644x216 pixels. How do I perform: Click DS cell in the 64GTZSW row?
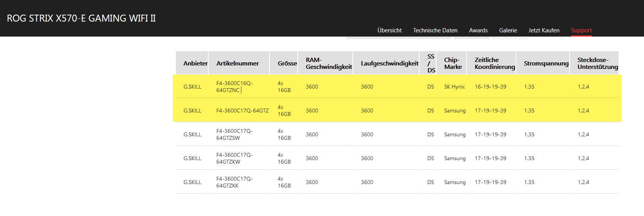(430, 134)
